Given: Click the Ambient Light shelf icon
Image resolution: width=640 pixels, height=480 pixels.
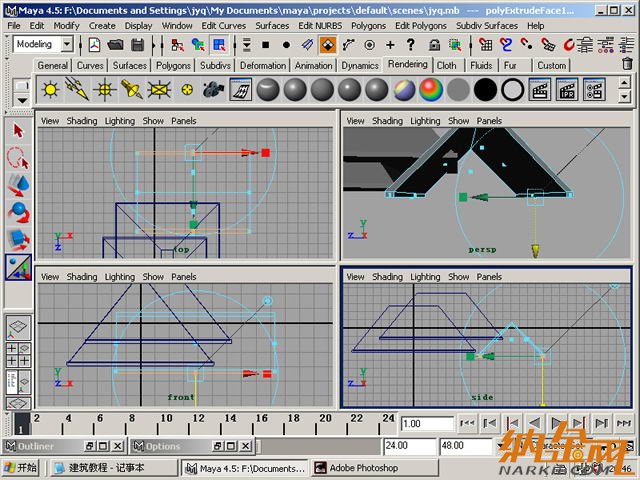Looking at the screenshot, I should tap(49, 90).
